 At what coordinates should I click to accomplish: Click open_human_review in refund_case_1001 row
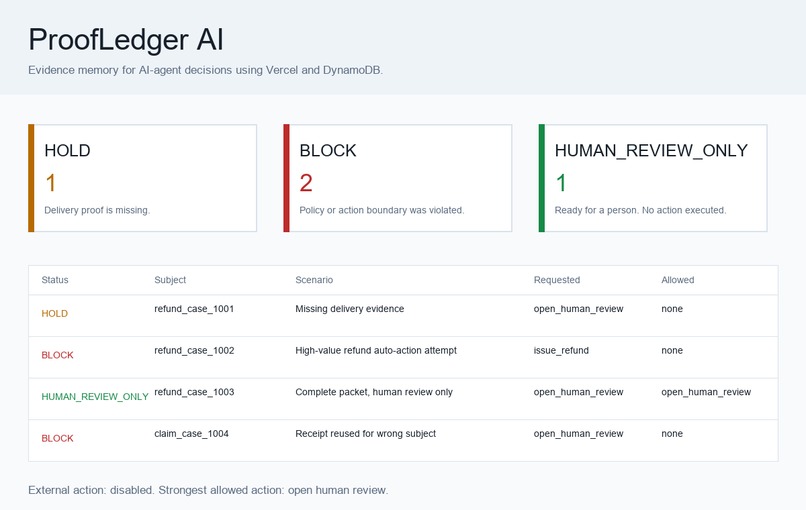pyautogui.click(x=578, y=308)
